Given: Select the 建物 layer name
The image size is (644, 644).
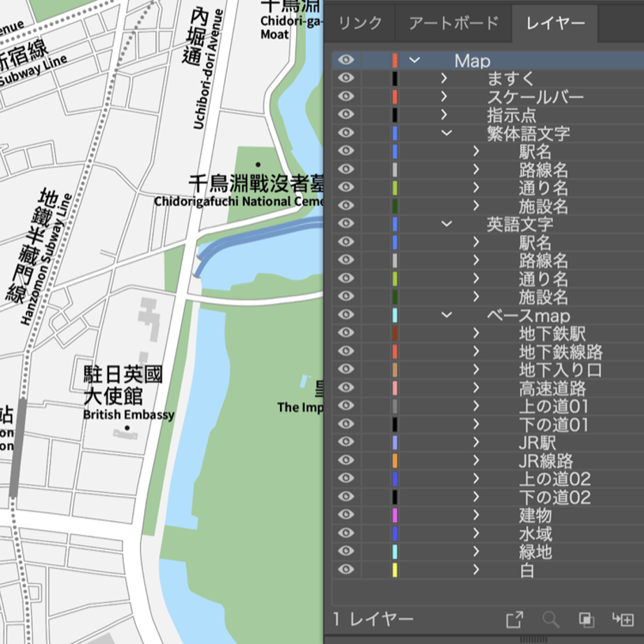Looking at the screenshot, I should click(x=535, y=515).
